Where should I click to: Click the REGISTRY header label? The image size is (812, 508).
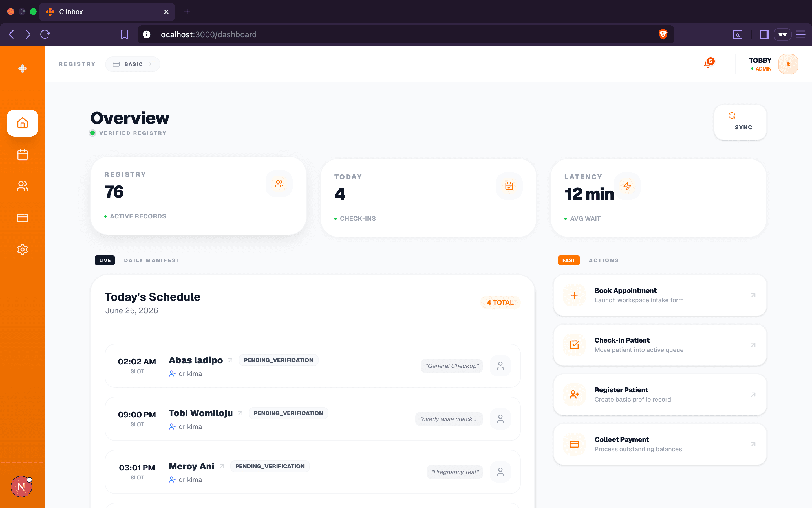[77, 64]
